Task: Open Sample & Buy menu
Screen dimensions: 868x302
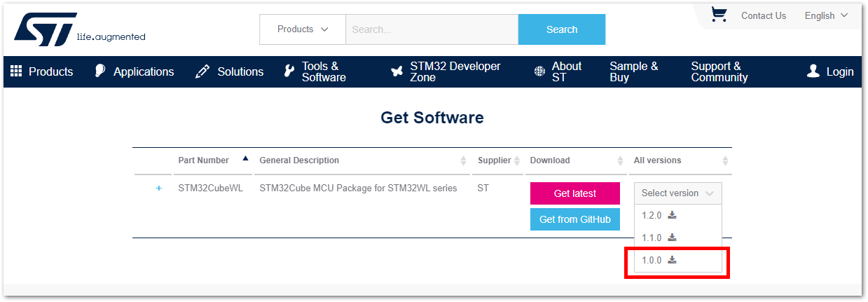Action: [x=634, y=71]
